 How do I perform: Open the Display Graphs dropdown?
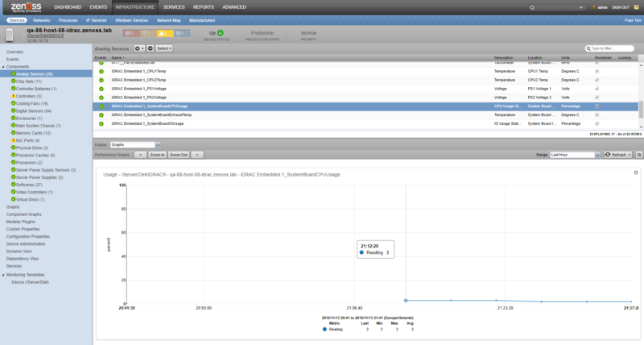(x=158, y=145)
